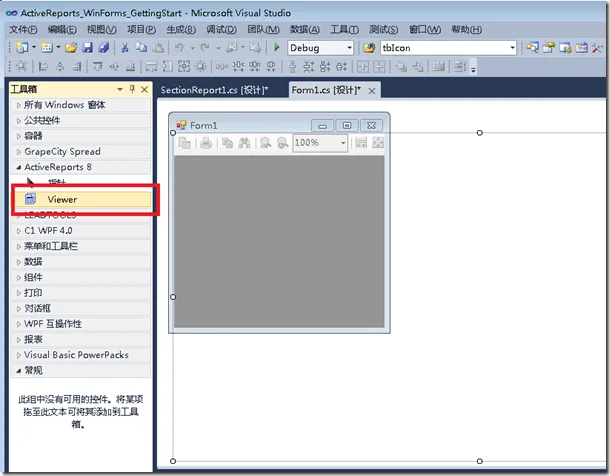The height and width of the screenshot is (476, 610).
Task: Click the Save All toolbar icon
Action: (x=103, y=48)
